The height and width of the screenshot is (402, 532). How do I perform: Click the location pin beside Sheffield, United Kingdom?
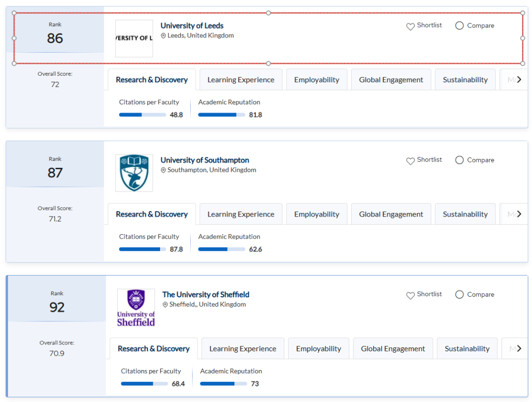click(x=165, y=305)
